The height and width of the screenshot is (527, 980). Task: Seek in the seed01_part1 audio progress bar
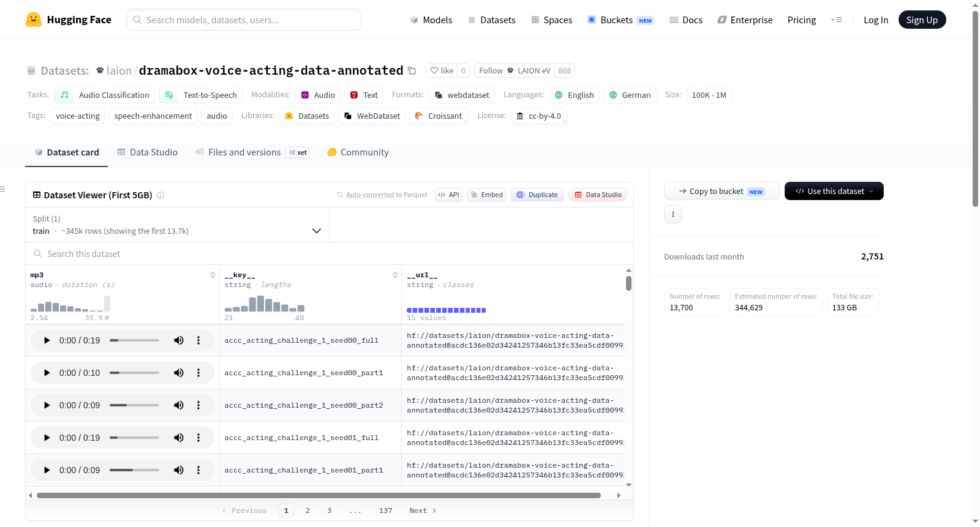(x=134, y=470)
